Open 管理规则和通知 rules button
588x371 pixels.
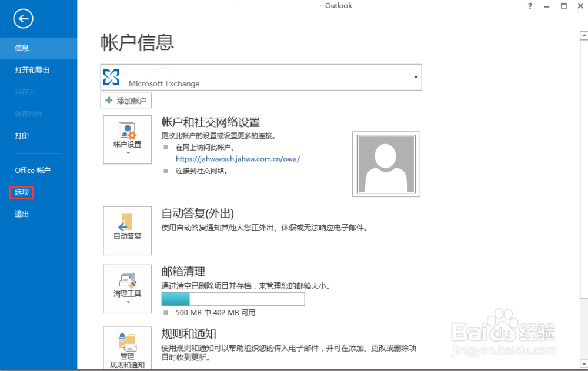(x=128, y=348)
